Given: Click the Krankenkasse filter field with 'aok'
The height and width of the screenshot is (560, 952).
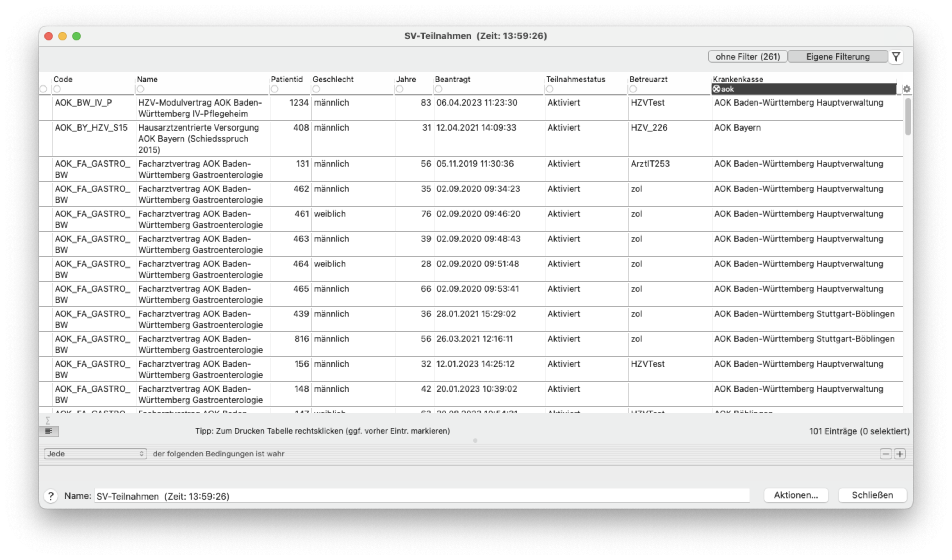Looking at the screenshot, I should click(804, 89).
